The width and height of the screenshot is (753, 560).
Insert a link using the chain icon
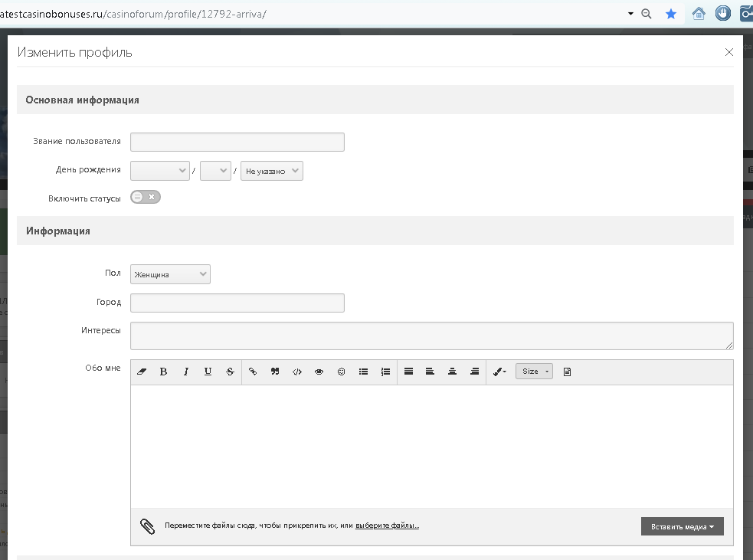point(253,372)
